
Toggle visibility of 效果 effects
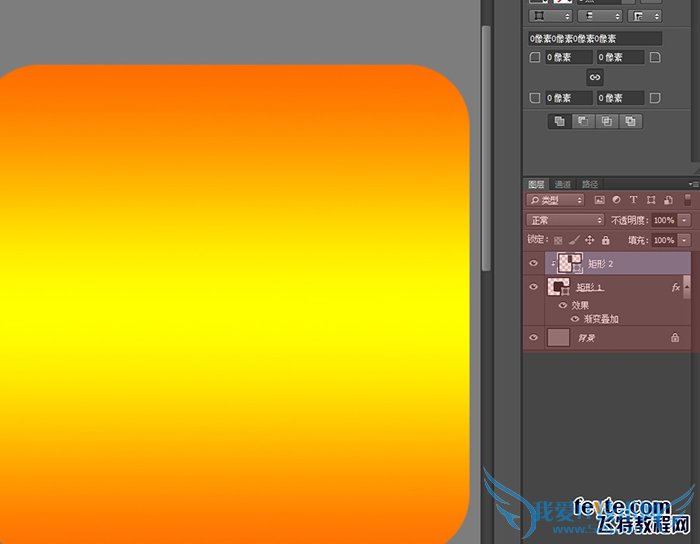click(562, 305)
